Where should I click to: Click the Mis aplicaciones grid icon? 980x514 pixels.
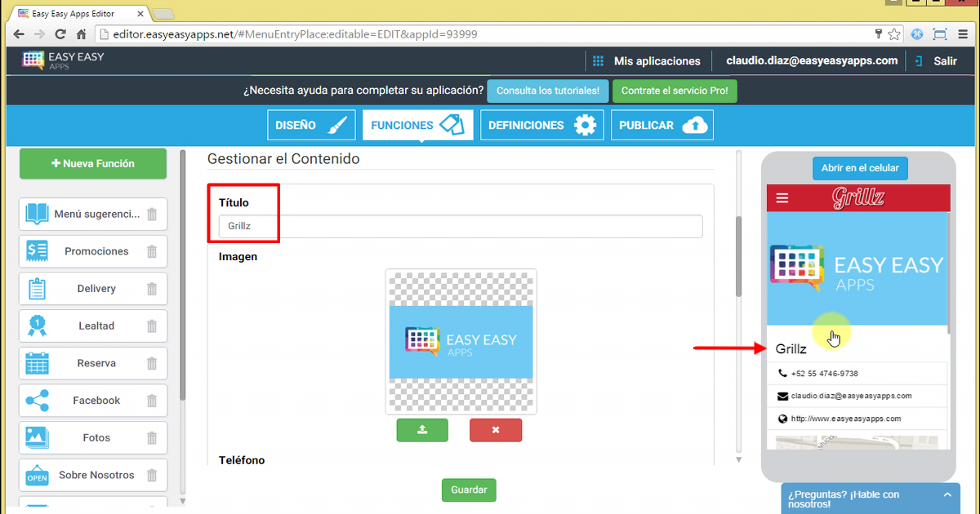point(598,61)
